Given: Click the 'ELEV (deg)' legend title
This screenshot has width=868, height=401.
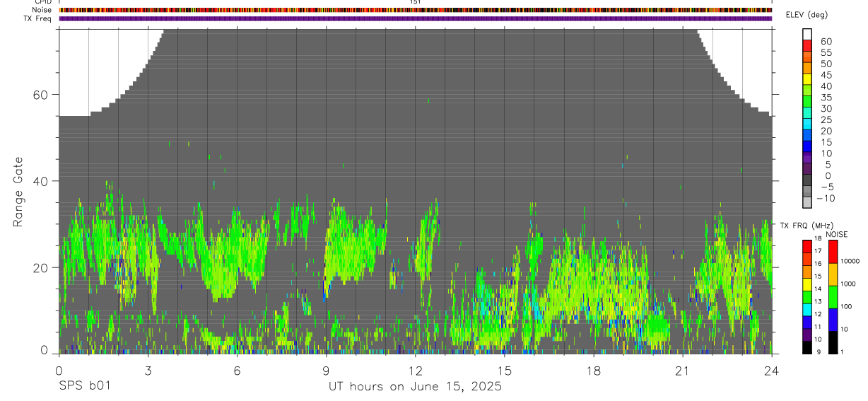Looking at the screenshot, I should pyautogui.click(x=807, y=15).
